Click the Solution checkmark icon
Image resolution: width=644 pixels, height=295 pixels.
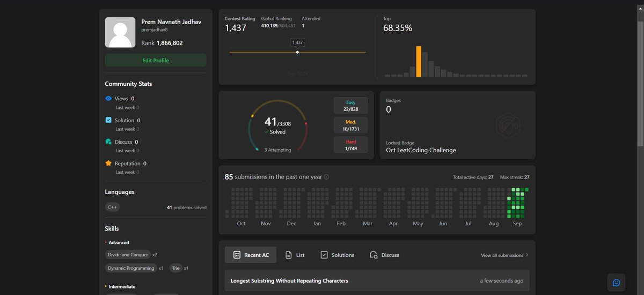click(x=108, y=120)
